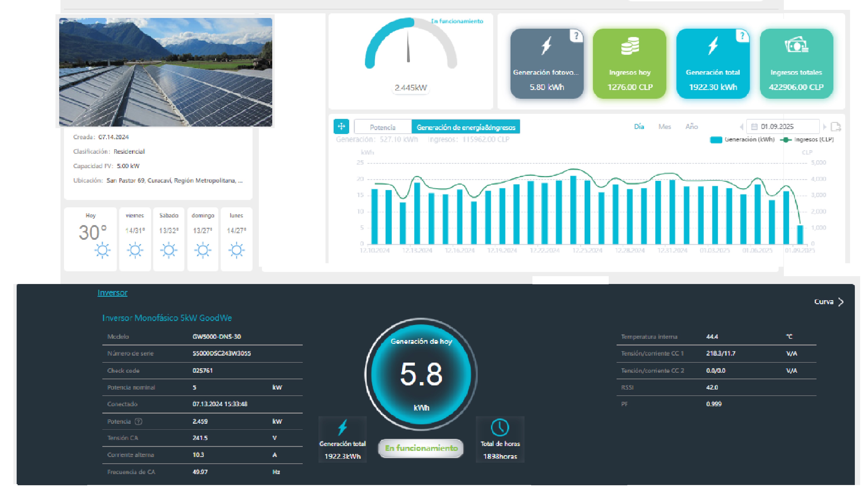Click help icon on Generación total card
Image resolution: width=868 pixels, height=494 pixels.
pyautogui.click(x=742, y=36)
